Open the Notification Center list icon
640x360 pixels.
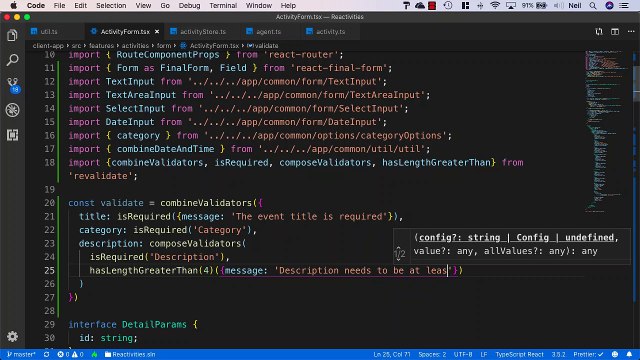pos(624,5)
